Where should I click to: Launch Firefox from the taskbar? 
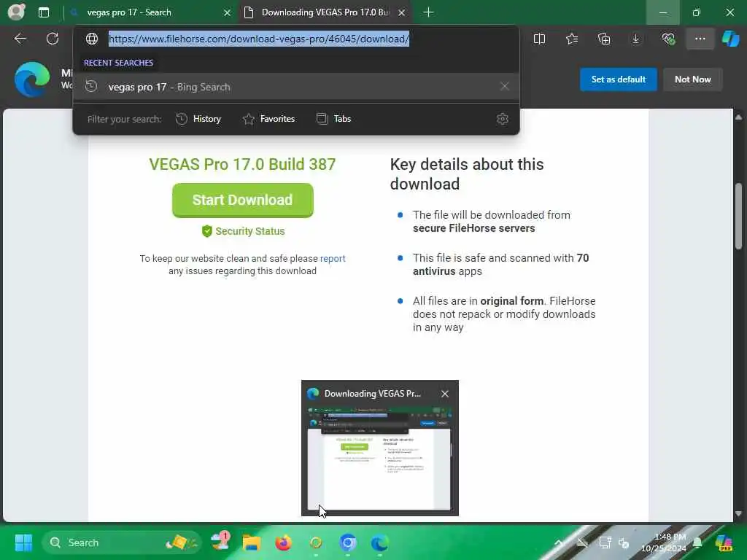[284, 542]
